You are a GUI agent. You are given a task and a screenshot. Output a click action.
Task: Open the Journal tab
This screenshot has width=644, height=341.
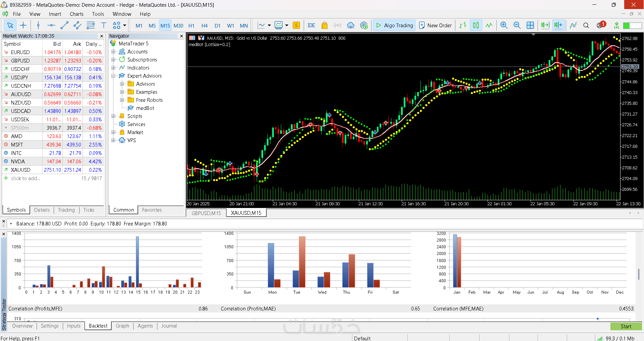(x=169, y=326)
